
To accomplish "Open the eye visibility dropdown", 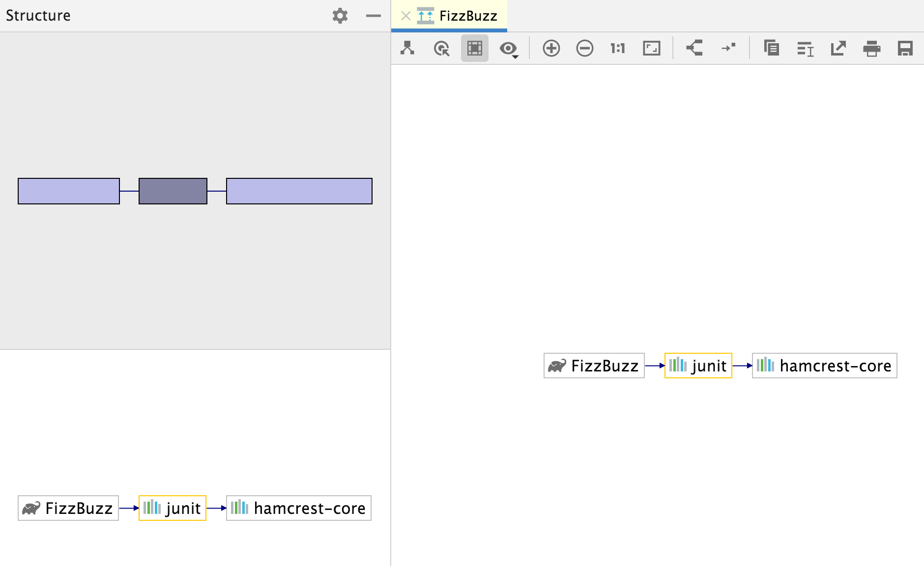I will pyautogui.click(x=509, y=49).
